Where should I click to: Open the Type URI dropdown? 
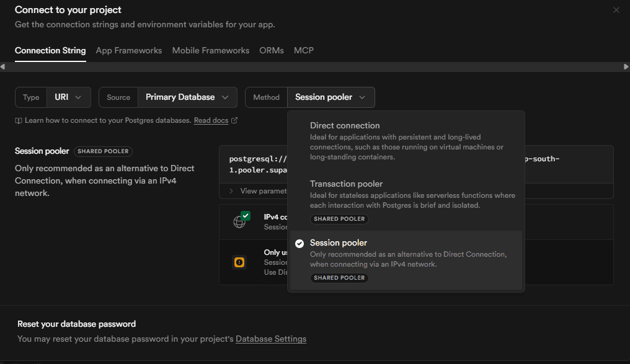68,97
